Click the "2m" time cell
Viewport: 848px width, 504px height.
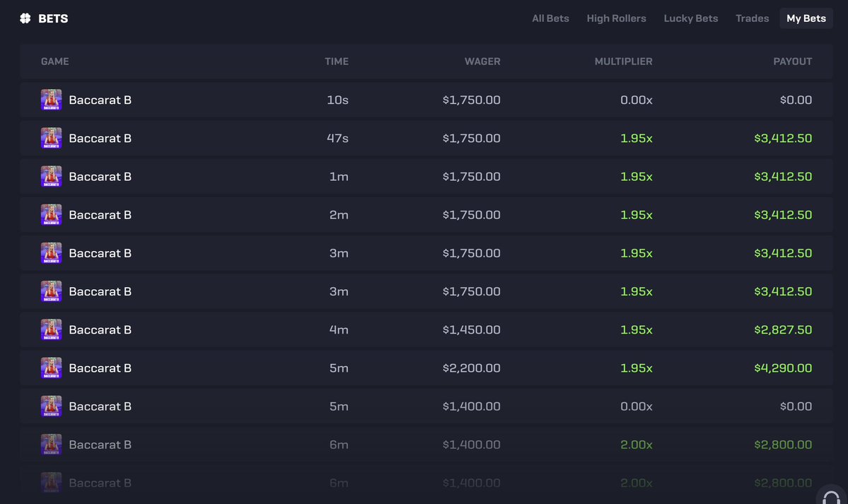point(339,215)
